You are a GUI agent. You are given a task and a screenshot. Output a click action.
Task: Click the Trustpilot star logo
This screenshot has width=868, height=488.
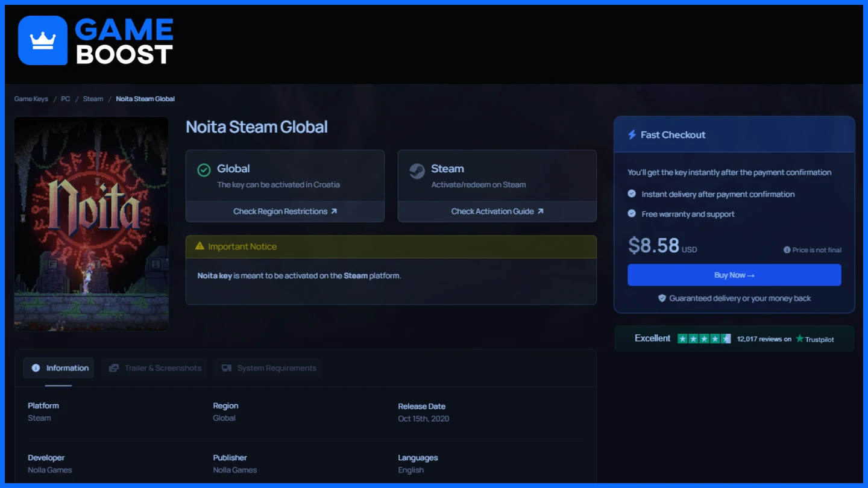click(x=800, y=339)
